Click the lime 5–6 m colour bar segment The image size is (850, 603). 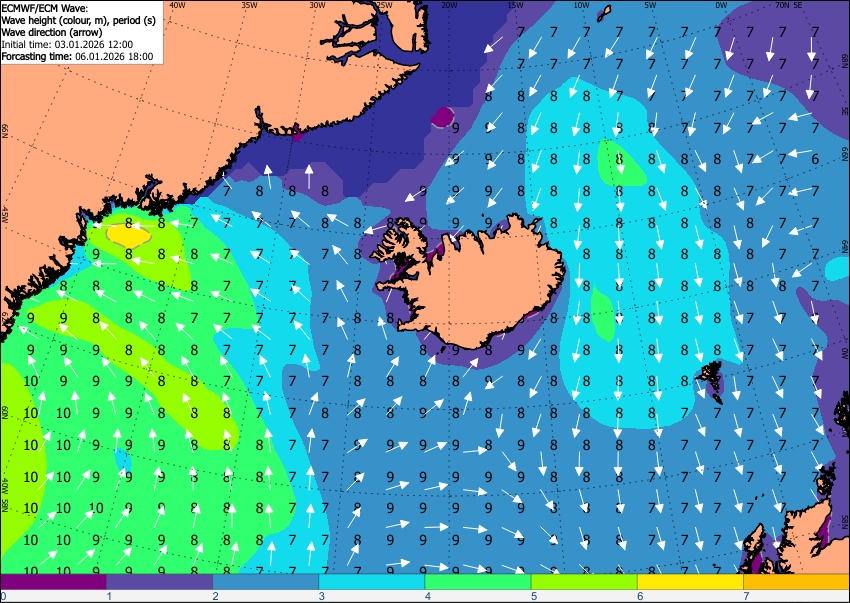[x=584, y=582]
